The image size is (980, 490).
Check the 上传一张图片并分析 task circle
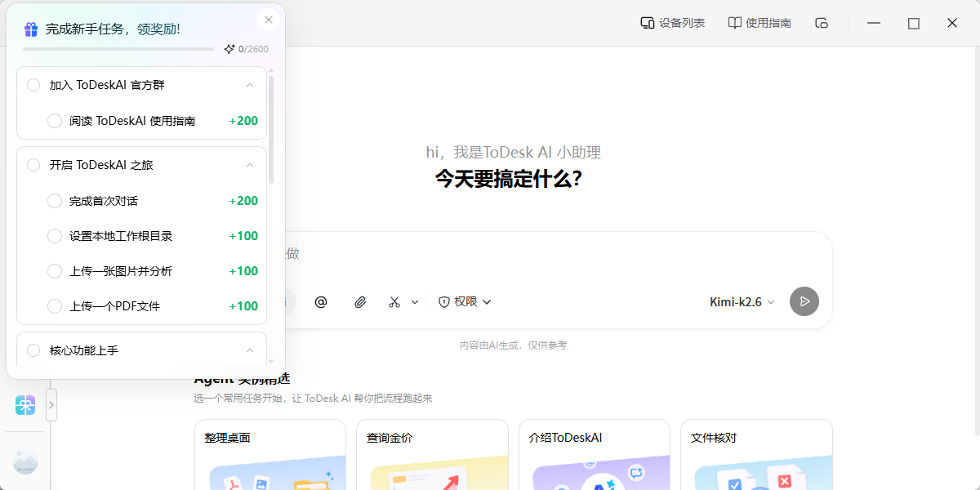pos(55,271)
